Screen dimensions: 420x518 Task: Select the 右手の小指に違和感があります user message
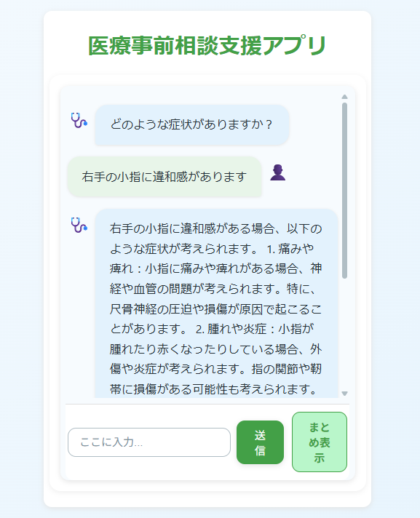click(x=165, y=177)
